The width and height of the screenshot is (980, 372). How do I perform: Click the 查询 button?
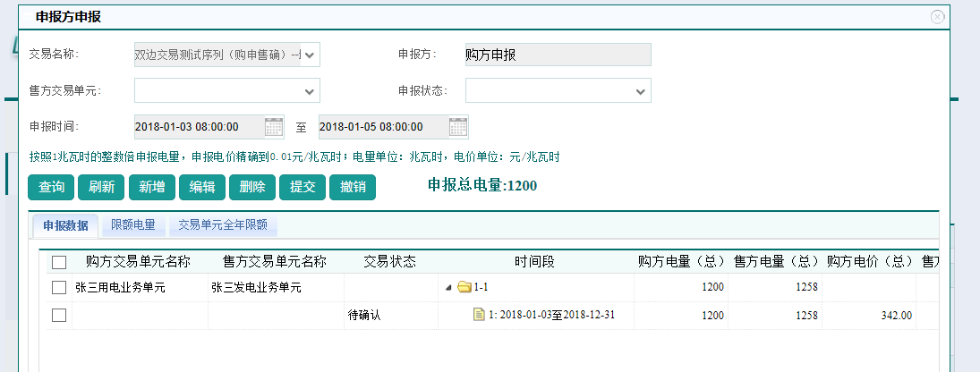(x=52, y=187)
